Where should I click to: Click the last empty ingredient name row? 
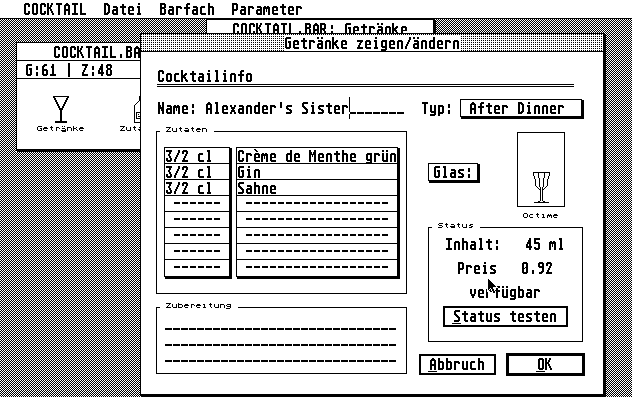pos(317,267)
